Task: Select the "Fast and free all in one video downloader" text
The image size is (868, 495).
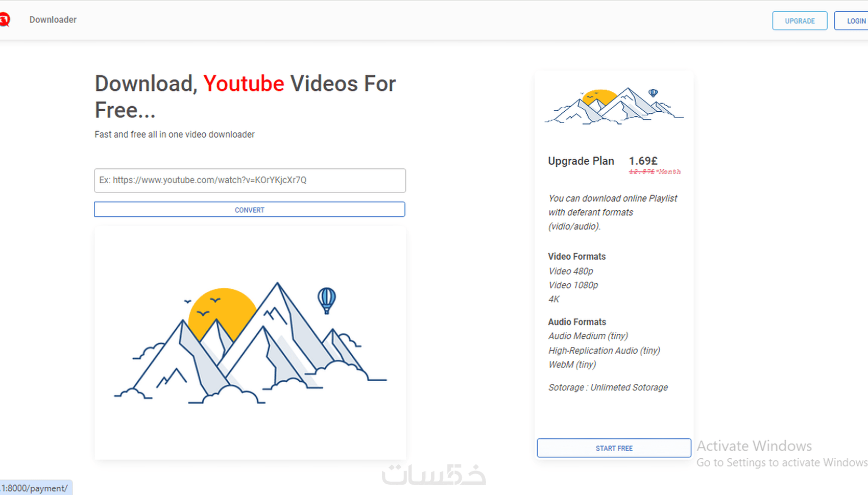Action: click(x=175, y=135)
